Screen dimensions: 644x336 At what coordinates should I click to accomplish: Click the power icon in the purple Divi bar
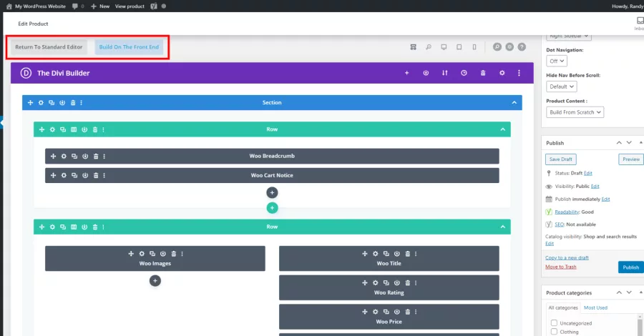click(426, 73)
